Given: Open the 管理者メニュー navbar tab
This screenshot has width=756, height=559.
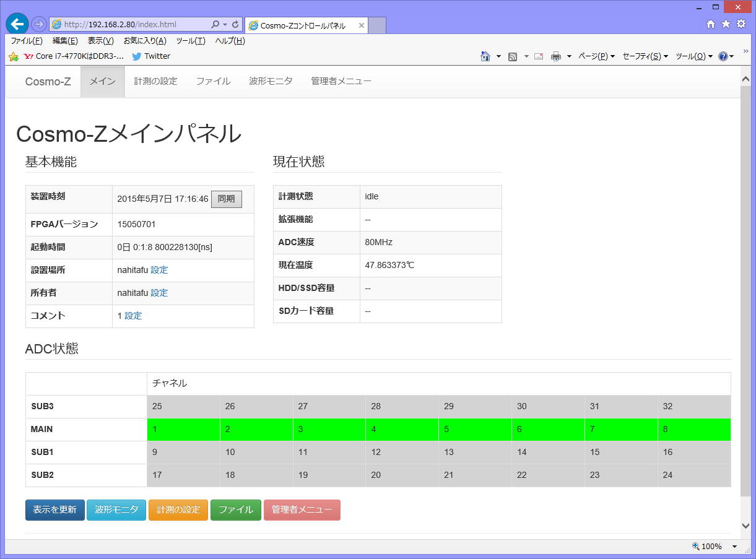Looking at the screenshot, I should pyautogui.click(x=341, y=81).
